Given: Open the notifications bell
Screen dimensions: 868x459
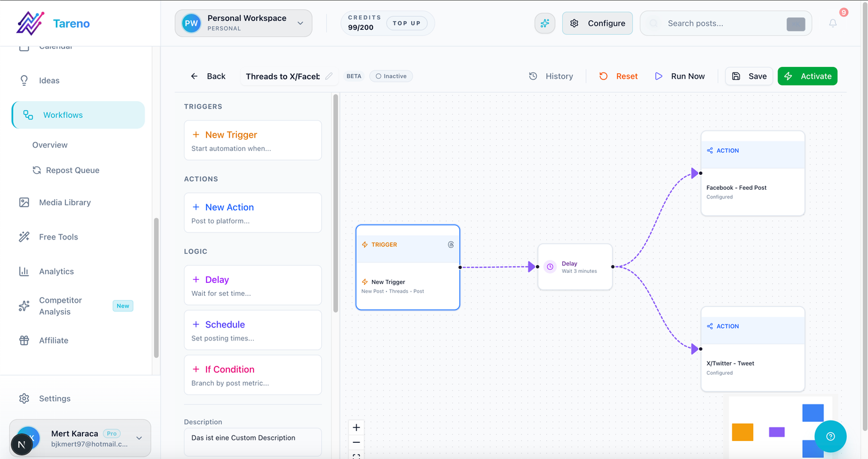Looking at the screenshot, I should click(833, 23).
